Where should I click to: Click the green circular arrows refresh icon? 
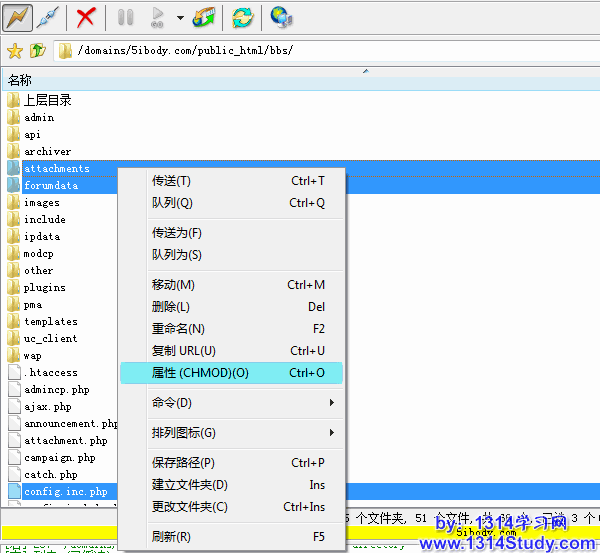pyautogui.click(x=242, y=17)
